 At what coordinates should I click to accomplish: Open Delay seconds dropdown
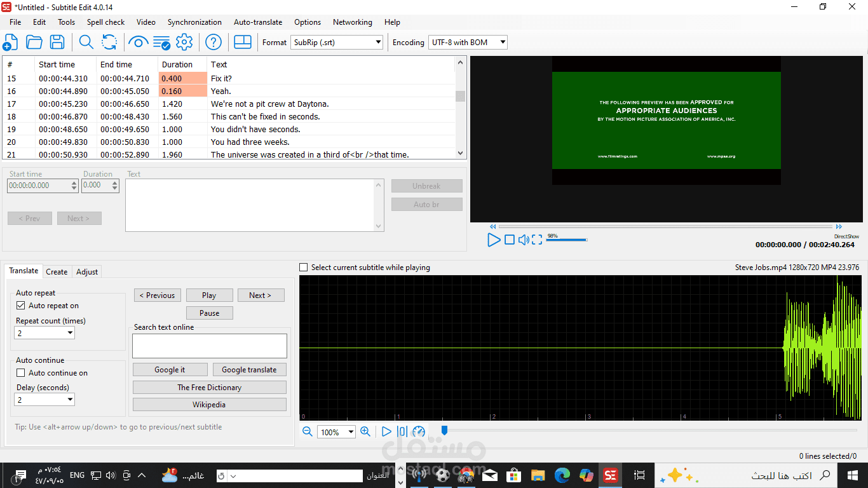tap(44, 400)
